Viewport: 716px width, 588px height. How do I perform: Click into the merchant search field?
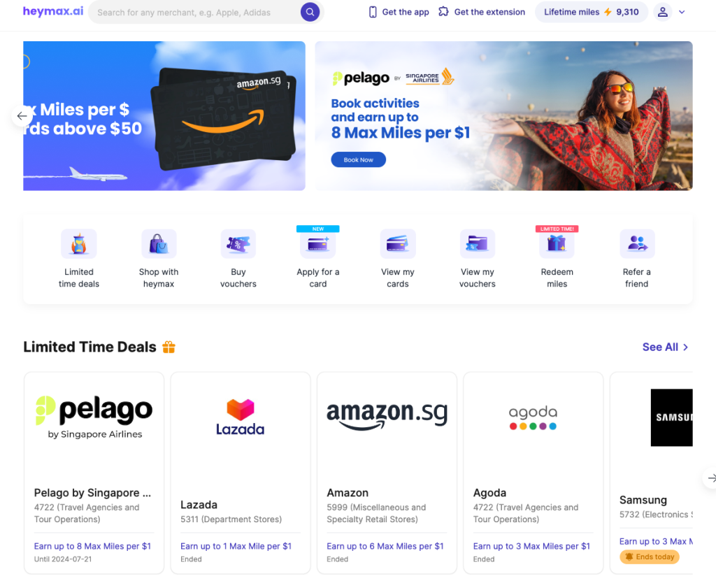coord(196,13)
